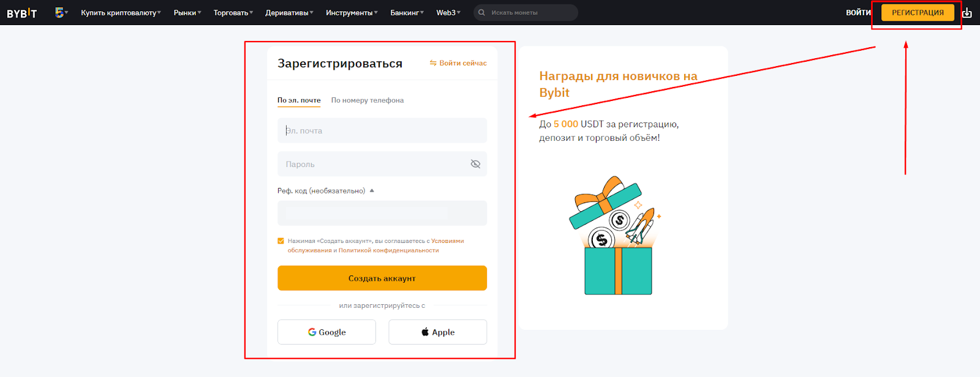This screenshot has height=377, width=980.
Task: Open the Политикой конфиденциальности link
Action: (389, 250)
